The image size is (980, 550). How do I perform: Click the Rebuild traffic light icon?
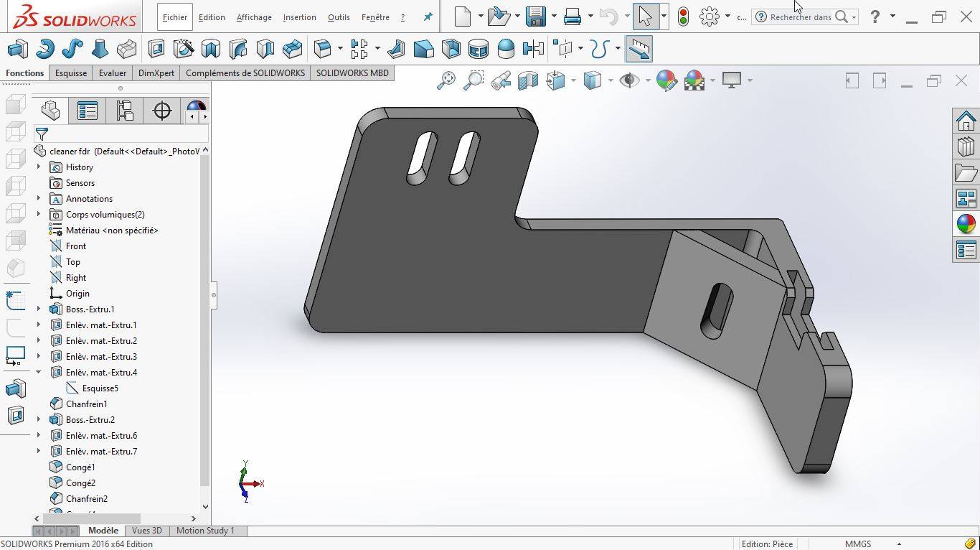tap(683, 17)
